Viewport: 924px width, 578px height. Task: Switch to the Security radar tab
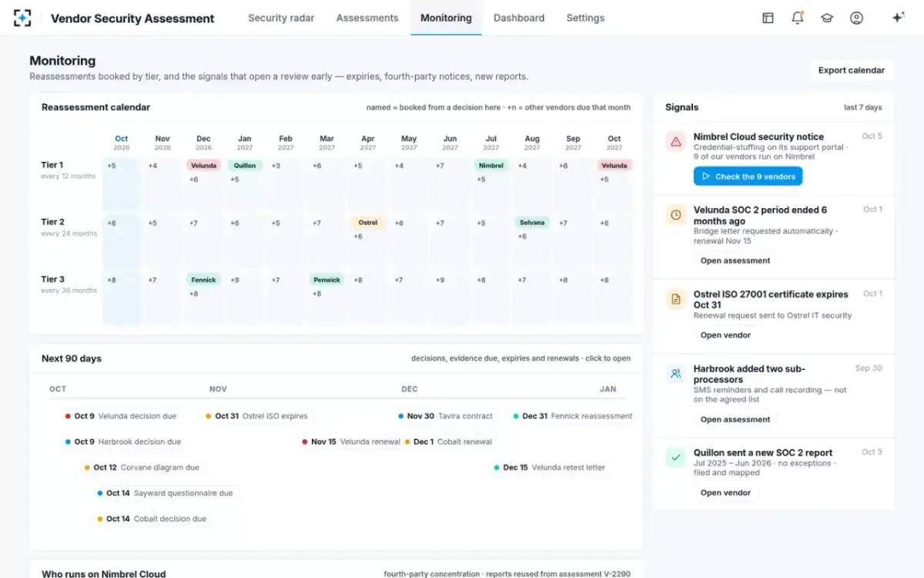[x=281, y=18]
